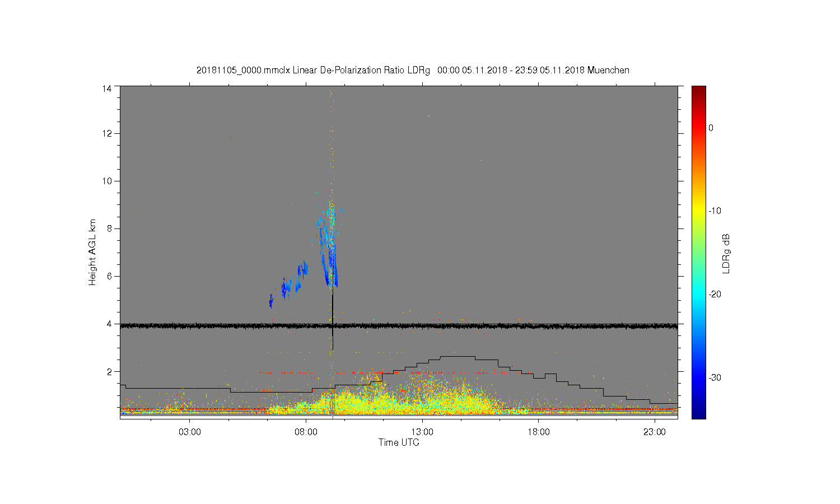Click the height tick label 10
Image resolution: width=840 pixels, height=504 pixels.
coord(107,181)
